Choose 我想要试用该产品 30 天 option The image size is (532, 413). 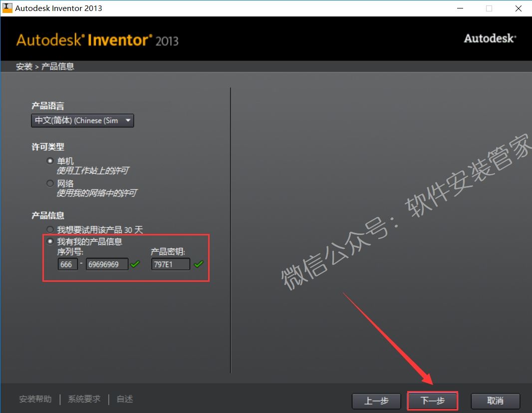tap(50, 229)
